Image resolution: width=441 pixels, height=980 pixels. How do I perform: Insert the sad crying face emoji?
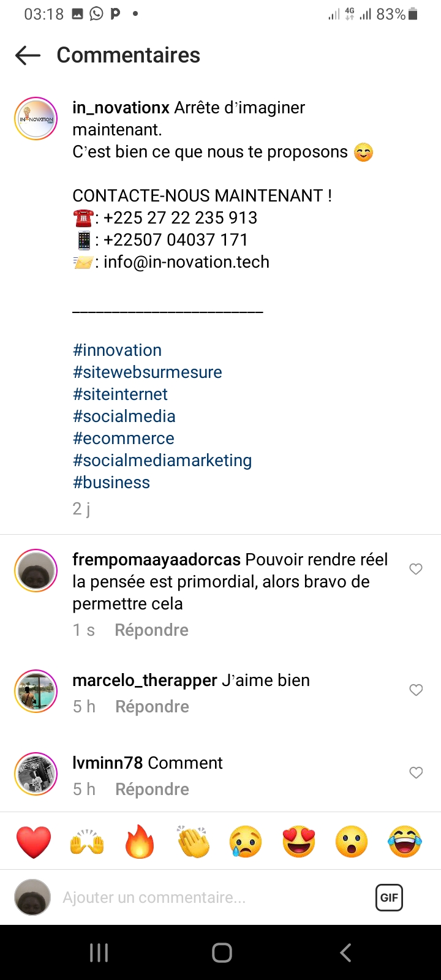click(246, 842)
